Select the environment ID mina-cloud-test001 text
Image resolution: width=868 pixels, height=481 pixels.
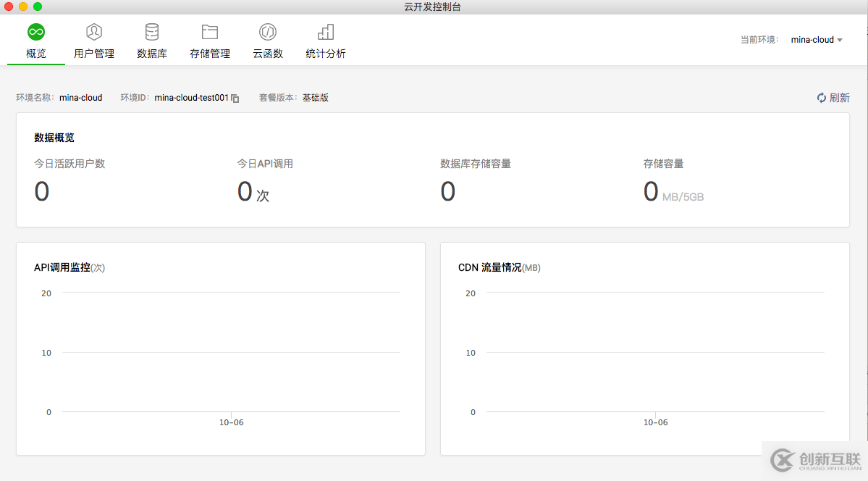point(192,98)
